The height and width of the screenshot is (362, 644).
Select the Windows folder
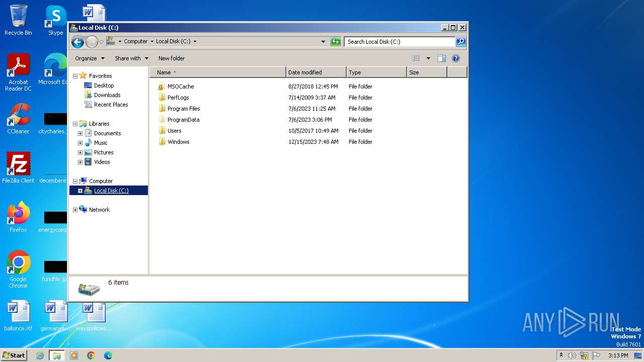[178, 142]
